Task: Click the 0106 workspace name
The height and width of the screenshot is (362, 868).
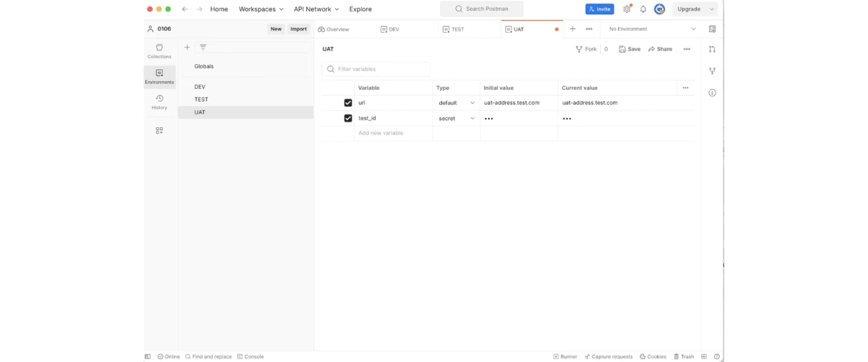Action: coord(164,29)
